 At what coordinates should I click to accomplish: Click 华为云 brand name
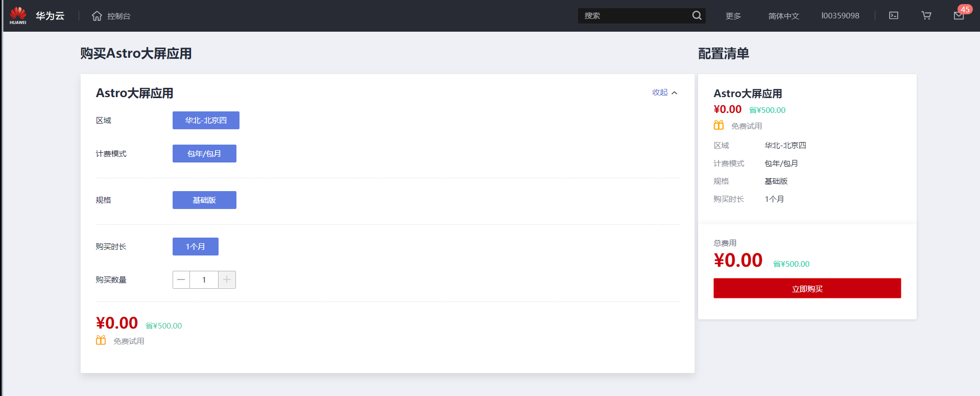point(50,16)
